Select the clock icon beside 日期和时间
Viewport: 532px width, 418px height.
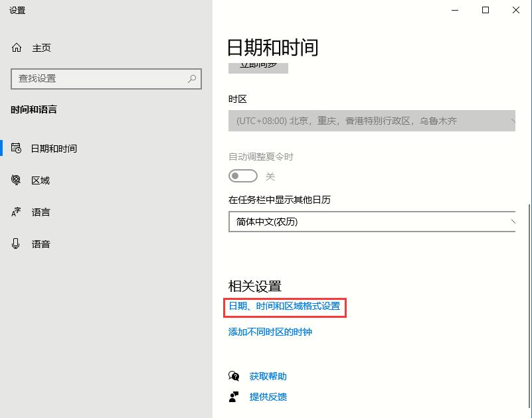(16, 148)
